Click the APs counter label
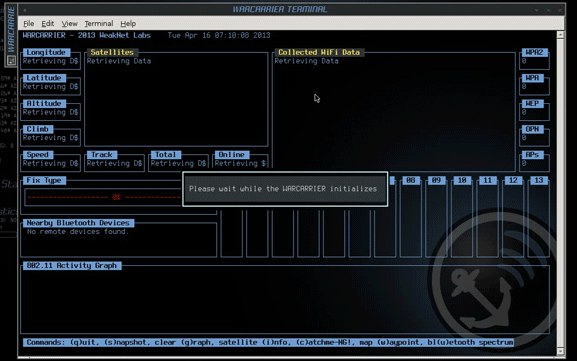Viewport: 577px width, 361px height. tap(532, 155)
